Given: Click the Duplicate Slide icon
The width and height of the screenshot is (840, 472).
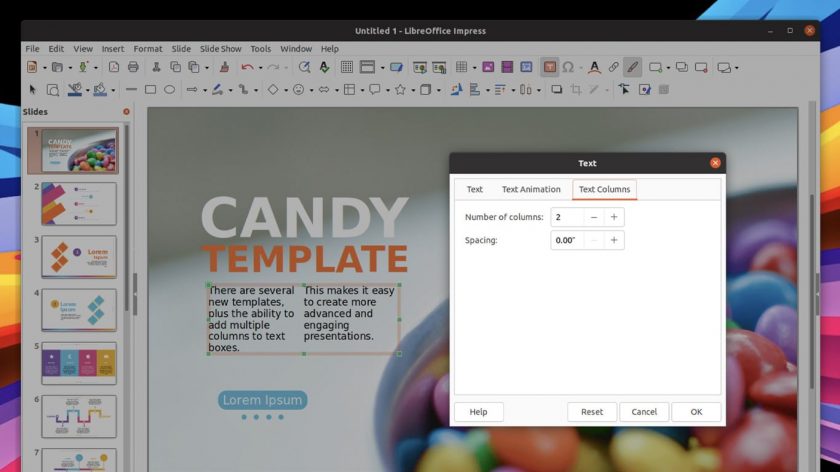Looking at the screenshot, I should [x=681, y=67].
